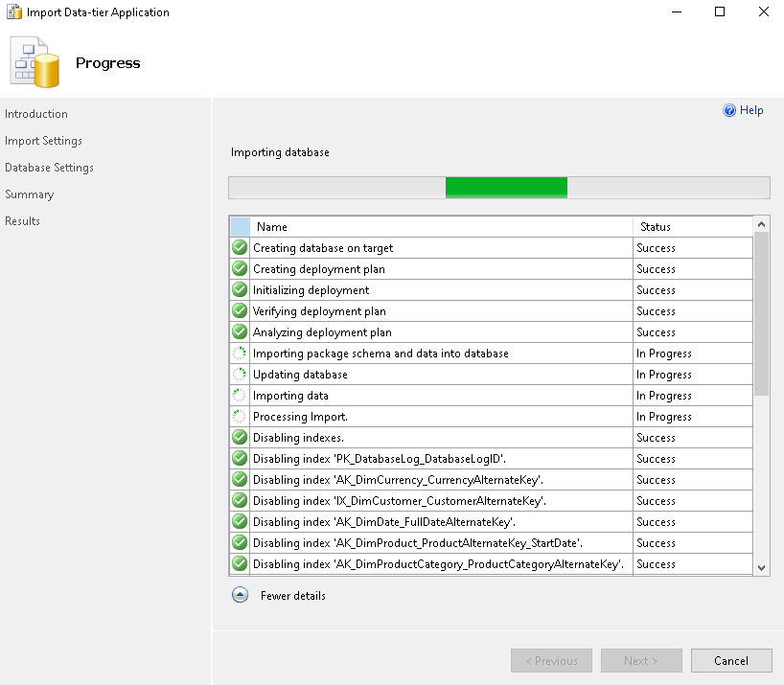
Task: Click spinner icon next to 'Importing data'
Action: pyautogui.click(x=240, y=396)
